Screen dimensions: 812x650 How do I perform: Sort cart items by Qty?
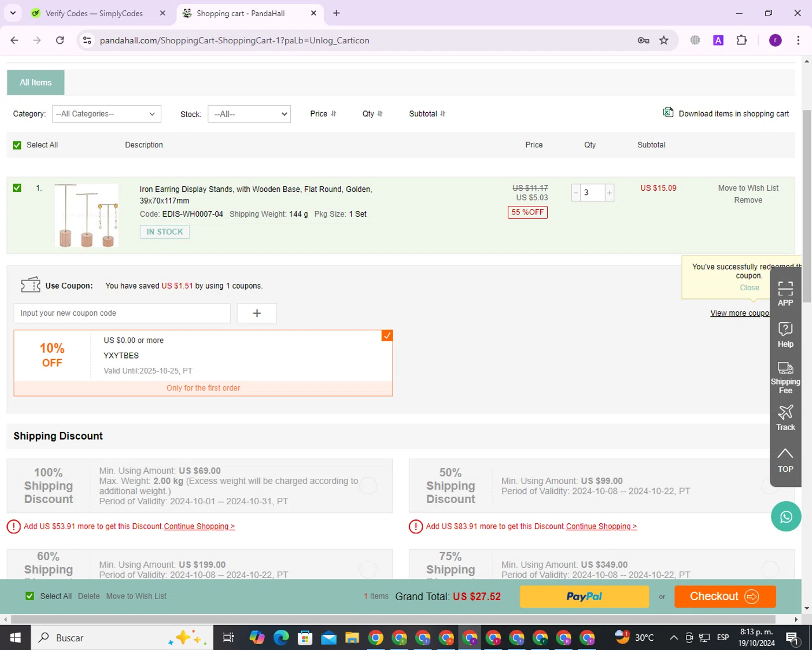[372, 114]
